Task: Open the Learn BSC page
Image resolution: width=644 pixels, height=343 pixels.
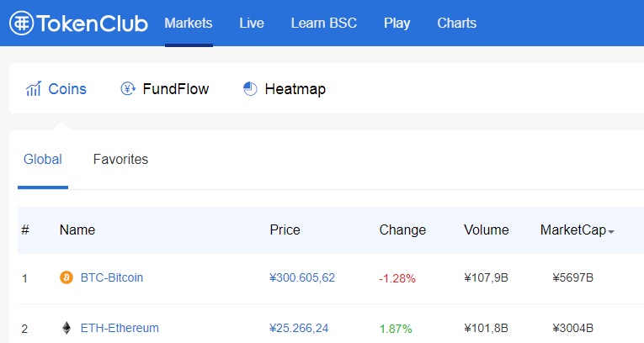Action: point(323,23)
